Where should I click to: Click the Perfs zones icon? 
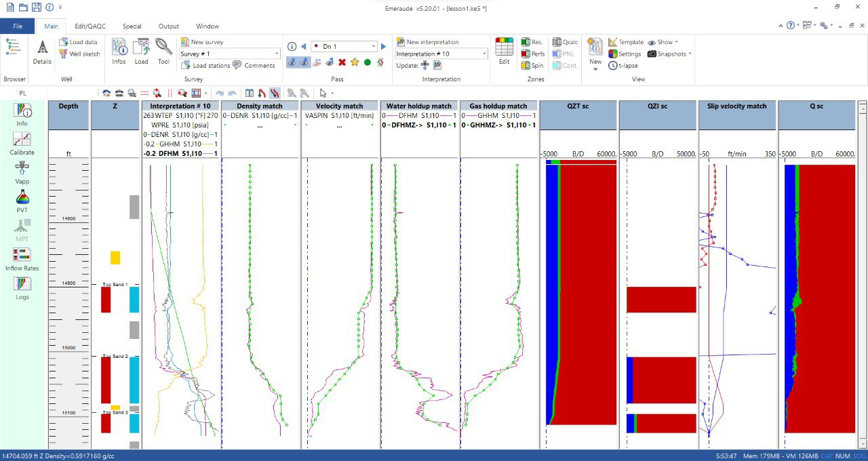(533, 54)
